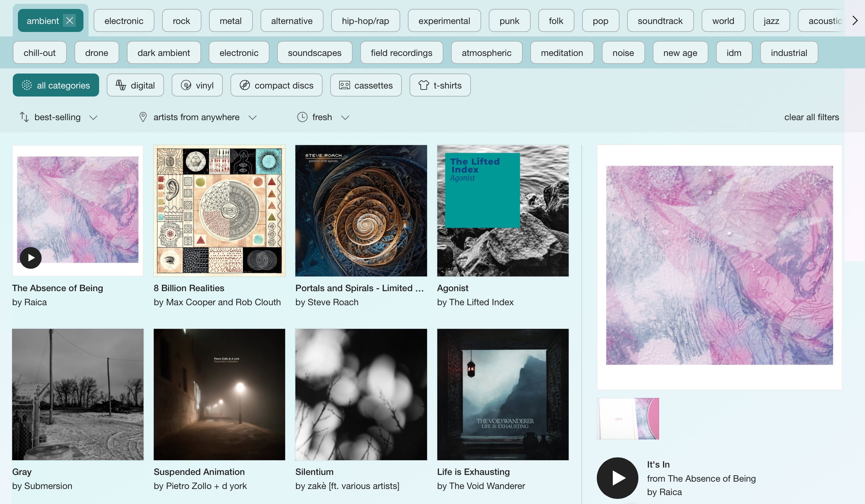Click clear all filters link

tap(811, 117)
